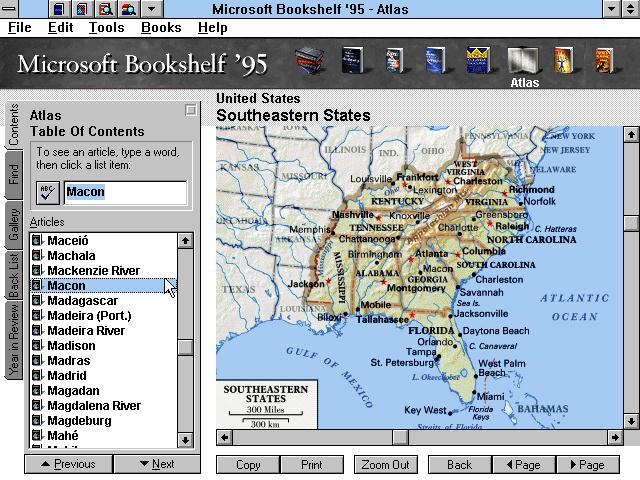Select the All Books stack icon
This screenshot has width=640, height=480.
pos(310,61)
